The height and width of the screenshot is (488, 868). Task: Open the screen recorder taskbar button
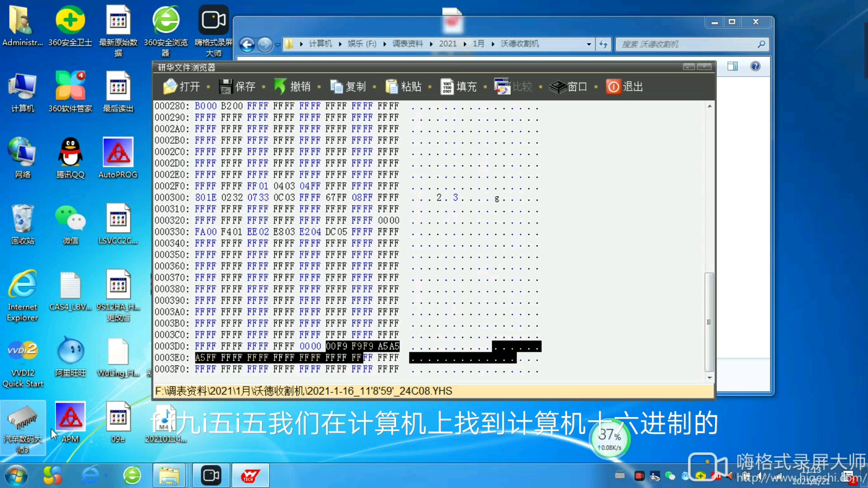click(211, 475)
